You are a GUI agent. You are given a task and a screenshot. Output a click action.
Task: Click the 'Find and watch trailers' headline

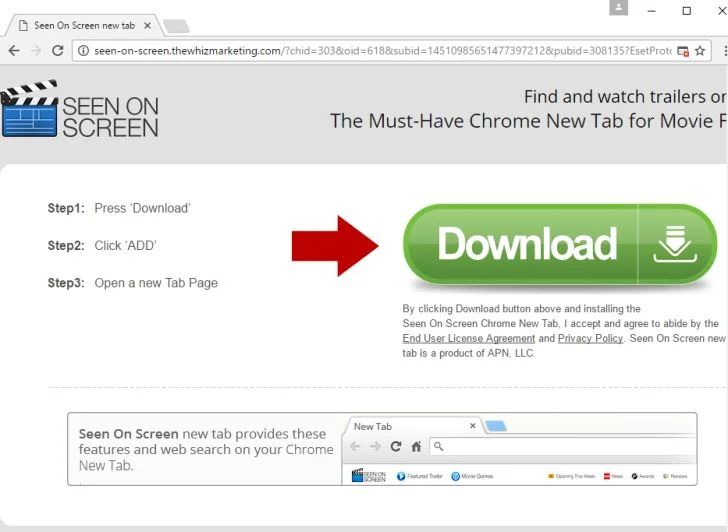point(625,97)
